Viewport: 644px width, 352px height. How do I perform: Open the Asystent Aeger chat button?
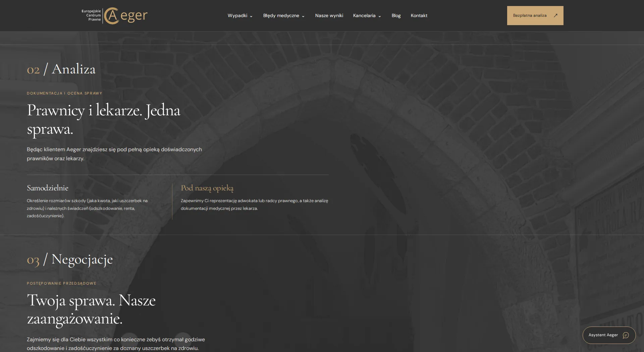[x=609, y=335]
